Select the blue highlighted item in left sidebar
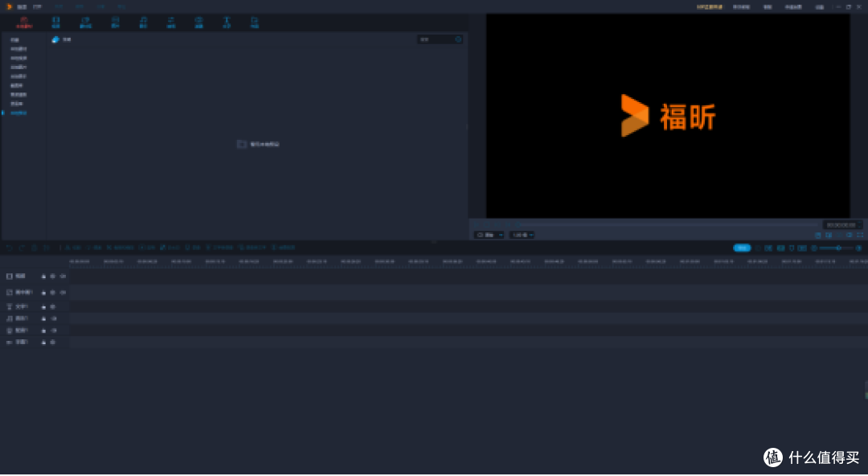 [18, 113]
